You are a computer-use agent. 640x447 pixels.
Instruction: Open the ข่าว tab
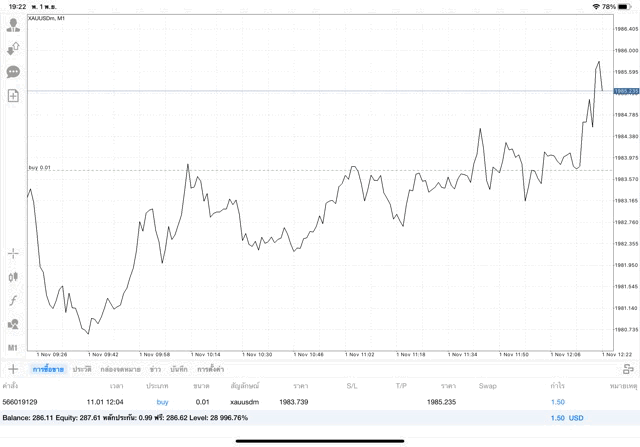pyautogui.click(x=155, y=369)
